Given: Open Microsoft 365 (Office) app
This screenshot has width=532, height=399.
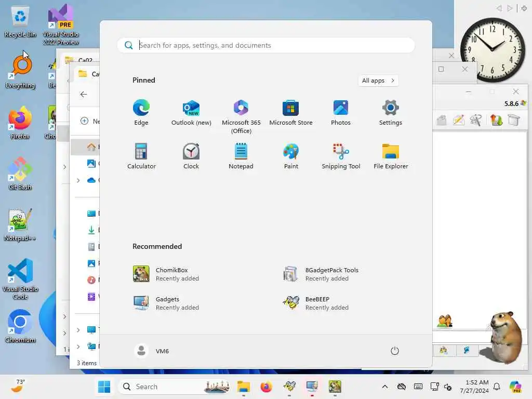Looking at the screenshot, I should point(241,117).
